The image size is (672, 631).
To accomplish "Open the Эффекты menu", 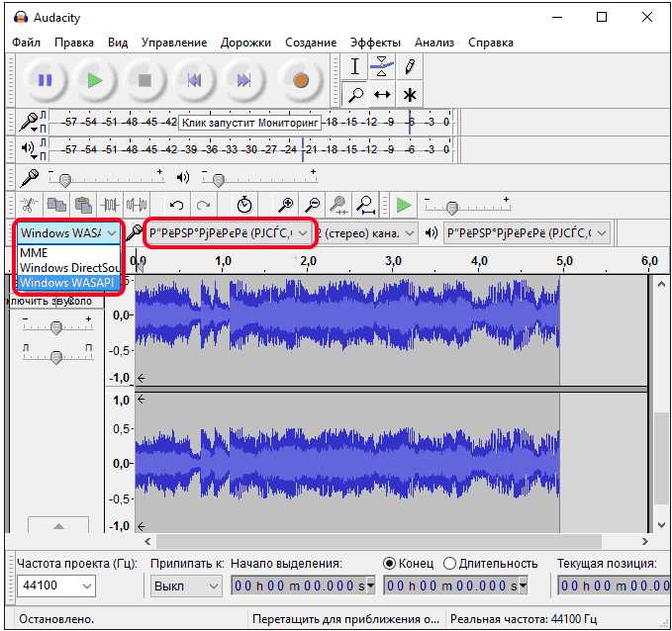I will point(375,43).
